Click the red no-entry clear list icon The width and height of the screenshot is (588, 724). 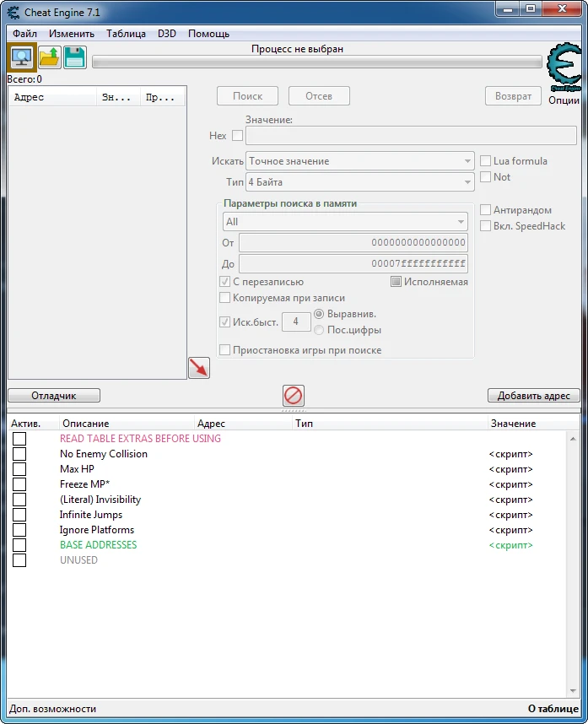click(x=293, y=395)
